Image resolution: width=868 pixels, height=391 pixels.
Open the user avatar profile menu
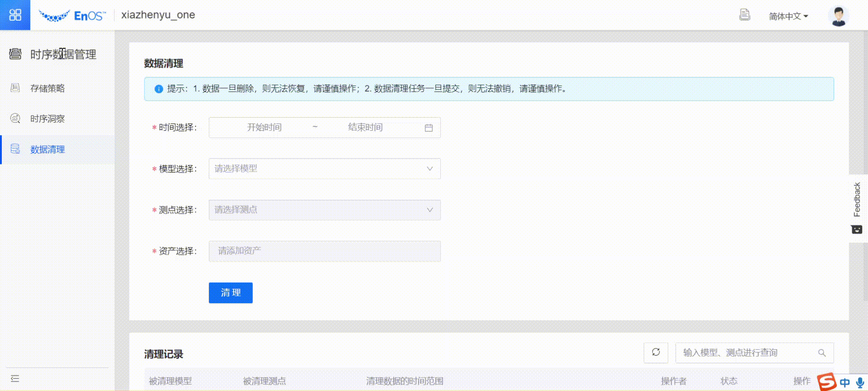tap(838, 16)
